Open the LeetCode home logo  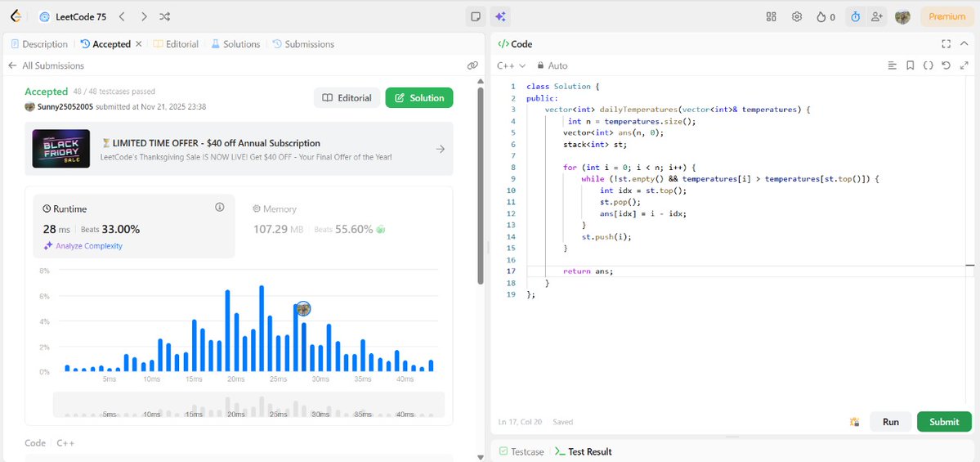pyautogui.click(x=16, y=17)
